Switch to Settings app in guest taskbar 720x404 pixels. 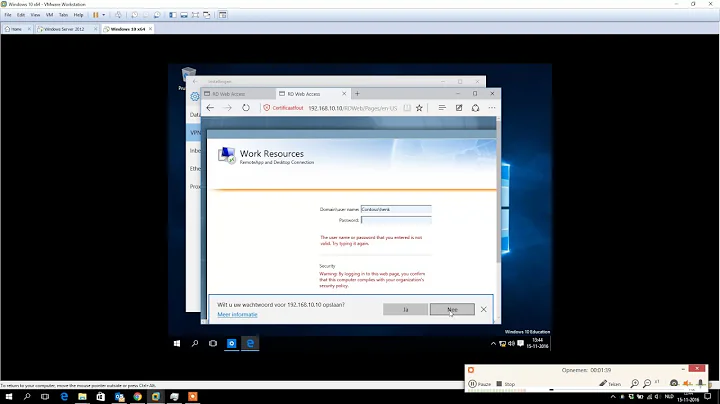[x=231, y=343]
